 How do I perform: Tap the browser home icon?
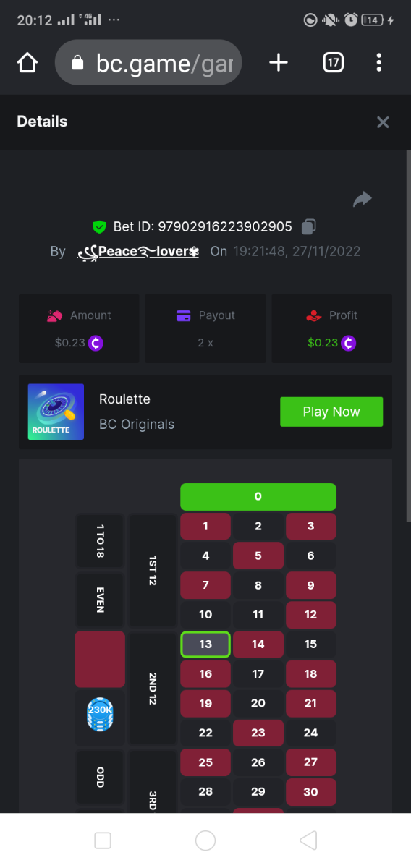pyautogui.click(x=27, y=63)
